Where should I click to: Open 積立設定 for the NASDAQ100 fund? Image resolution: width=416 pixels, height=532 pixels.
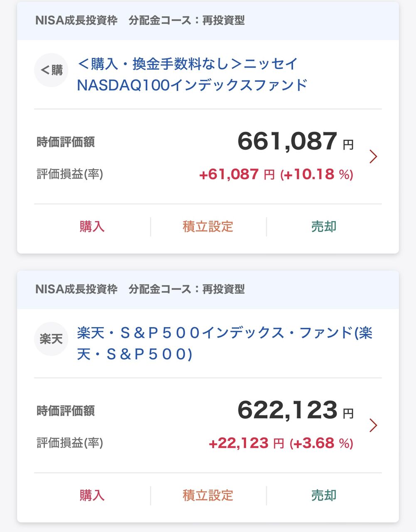pos(208,227)
